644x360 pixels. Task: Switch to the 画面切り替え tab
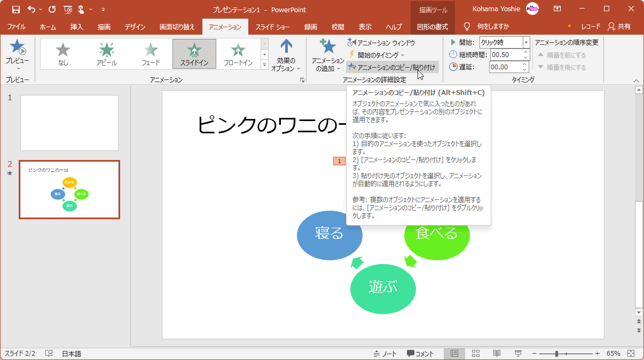click(176, 27)
